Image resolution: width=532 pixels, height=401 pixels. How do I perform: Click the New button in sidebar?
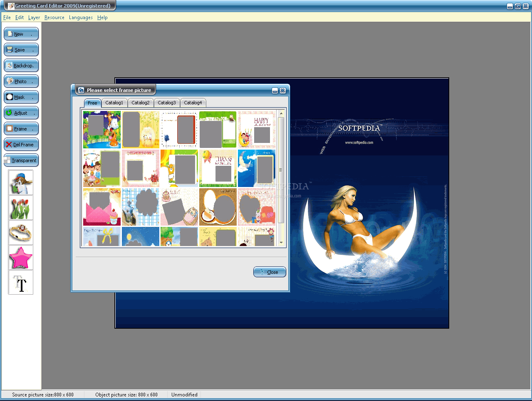[21, 34]
